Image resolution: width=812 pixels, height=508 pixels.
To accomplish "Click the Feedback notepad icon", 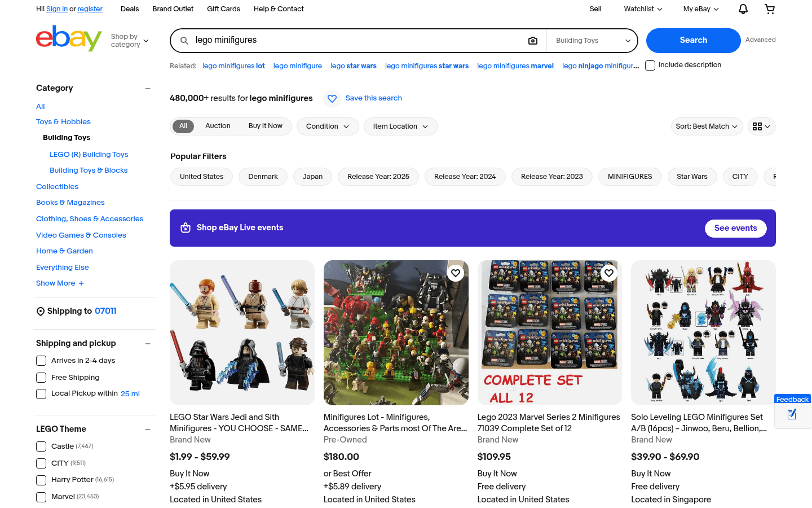I will pyautogui.click(x=792, y=415).
